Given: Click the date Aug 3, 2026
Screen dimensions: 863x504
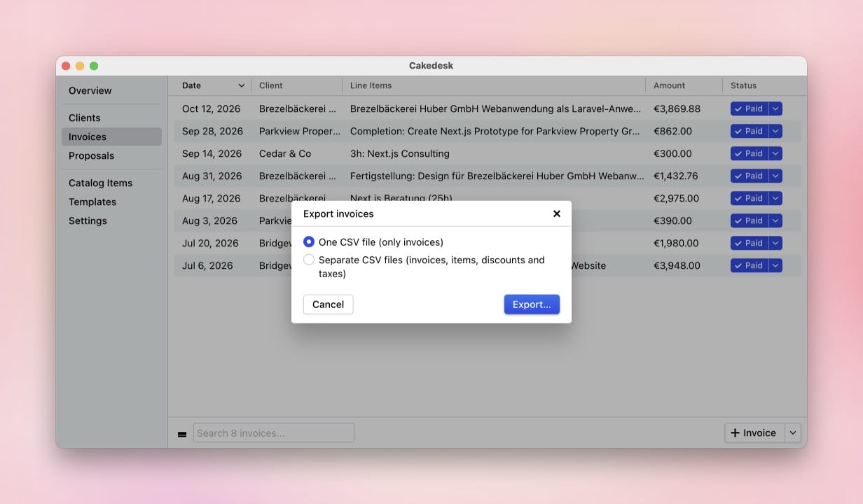Looking at the screenshot, I should coord(209,220).
